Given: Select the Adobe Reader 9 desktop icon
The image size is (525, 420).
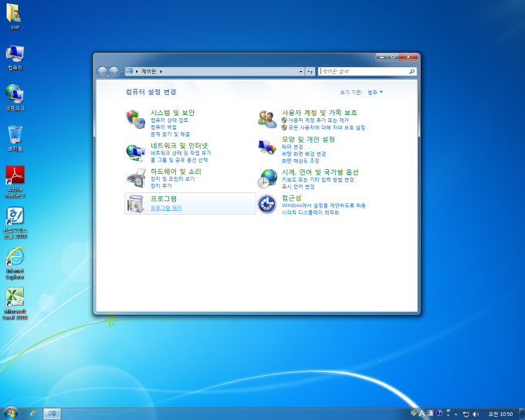Looking at the screenshot, I should point(15,182).
